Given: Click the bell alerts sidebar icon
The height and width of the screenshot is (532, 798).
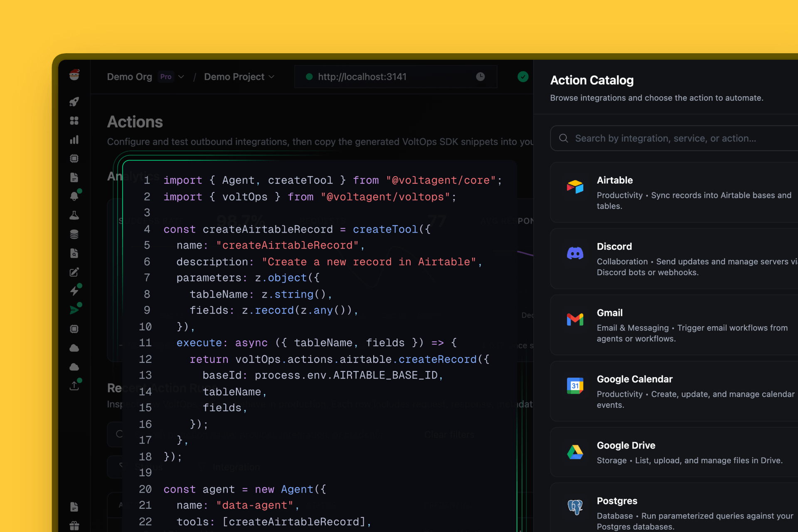Looking at the screenshot, I should (74, 196).
